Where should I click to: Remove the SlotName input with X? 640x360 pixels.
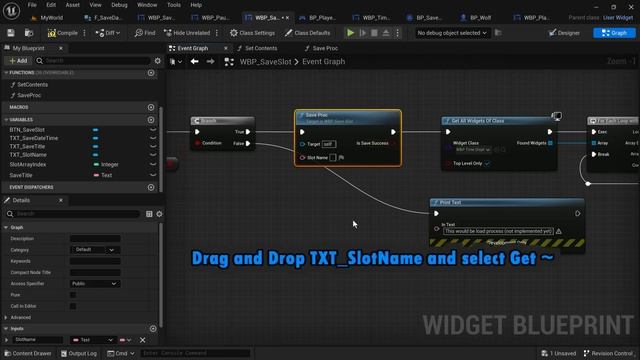point(142,340)
